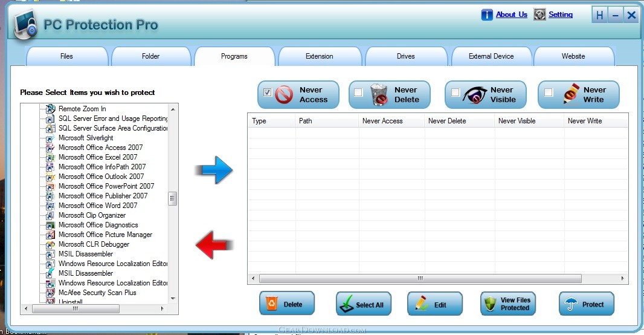This screenshot has height=335, width=644.
Task: Select SQL Server Error and Usage Reporting
Action: point(114,119)
